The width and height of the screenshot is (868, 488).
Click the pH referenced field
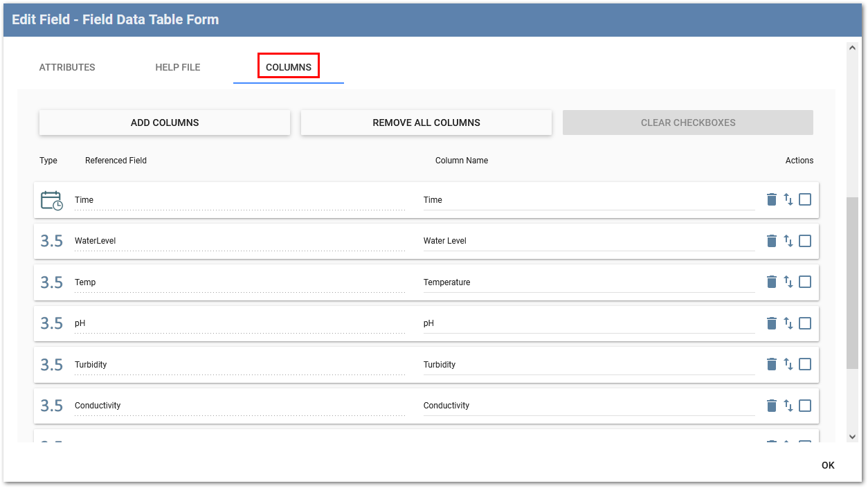click(x=240, y=323)
